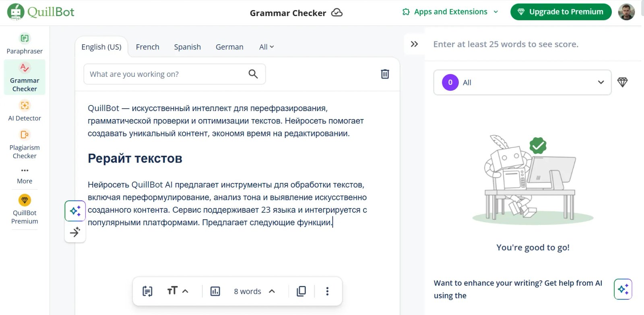Click the AI sparkle button in bottom-right panel
Screen dimensions: 644x315
(x=623, y=289)
